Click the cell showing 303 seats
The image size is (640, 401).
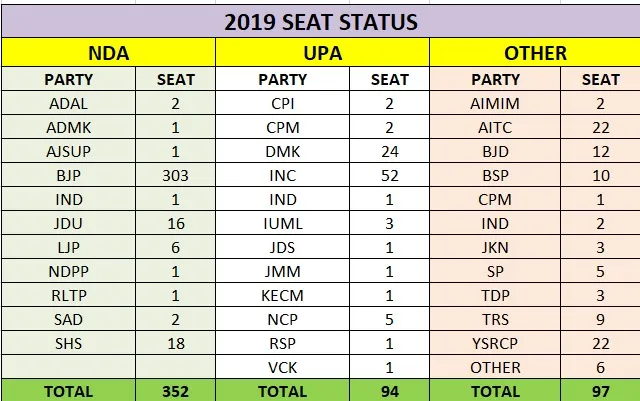(176, 175)
